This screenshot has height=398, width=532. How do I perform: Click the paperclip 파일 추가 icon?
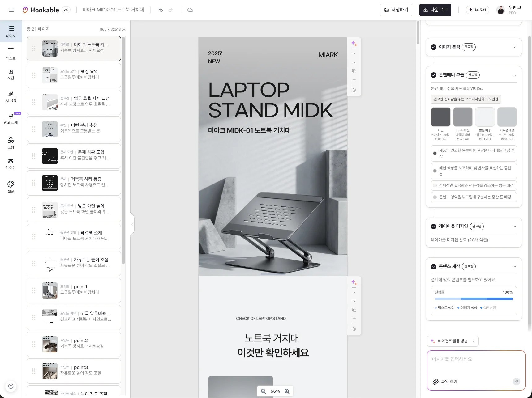tap(435, 382)
